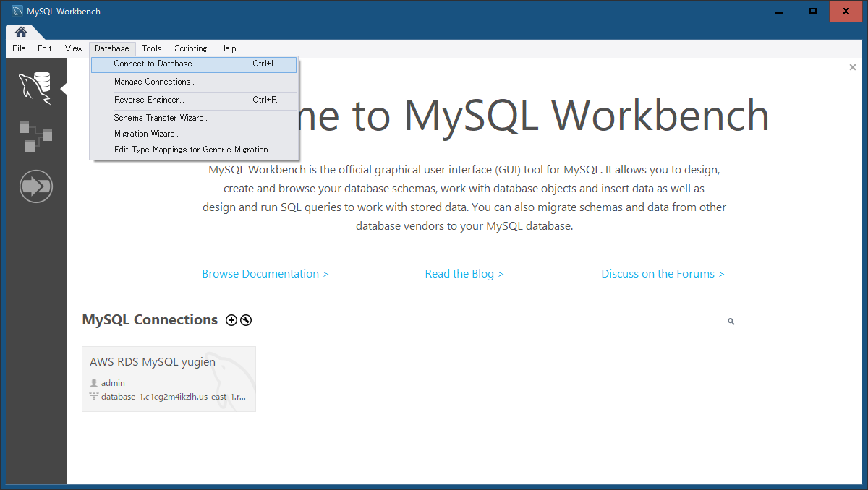Close the MySQL Workbench window
Image resolution: width=868 pixels, height=490 pixels.
click(846, 12)
